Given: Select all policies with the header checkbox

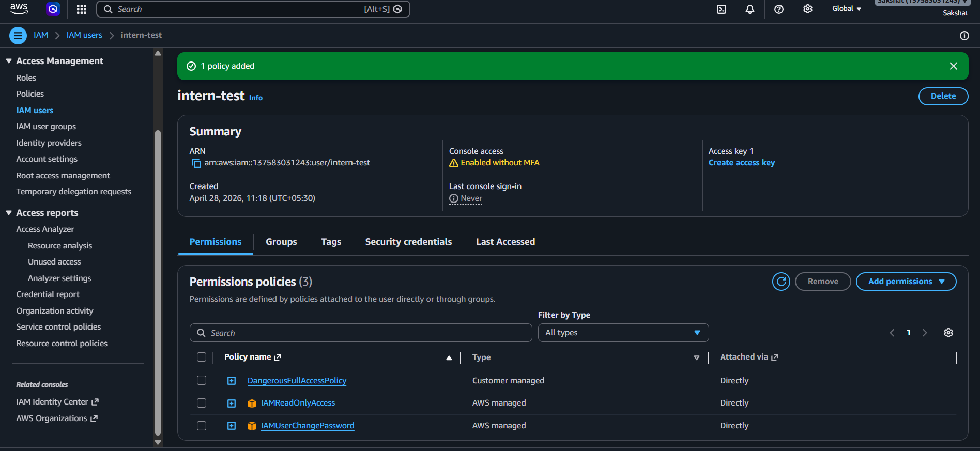Looking at the screenshot, I should coord(202,357).
